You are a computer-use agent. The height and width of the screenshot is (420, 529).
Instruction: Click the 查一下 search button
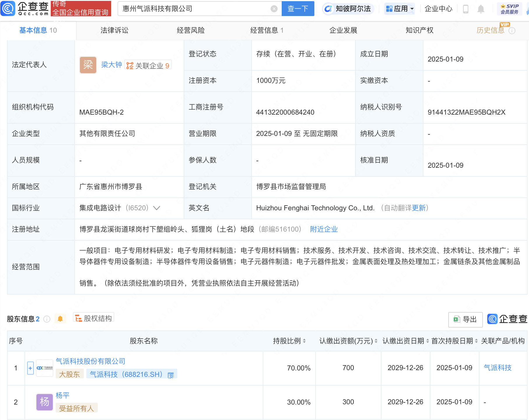[298, 9]
